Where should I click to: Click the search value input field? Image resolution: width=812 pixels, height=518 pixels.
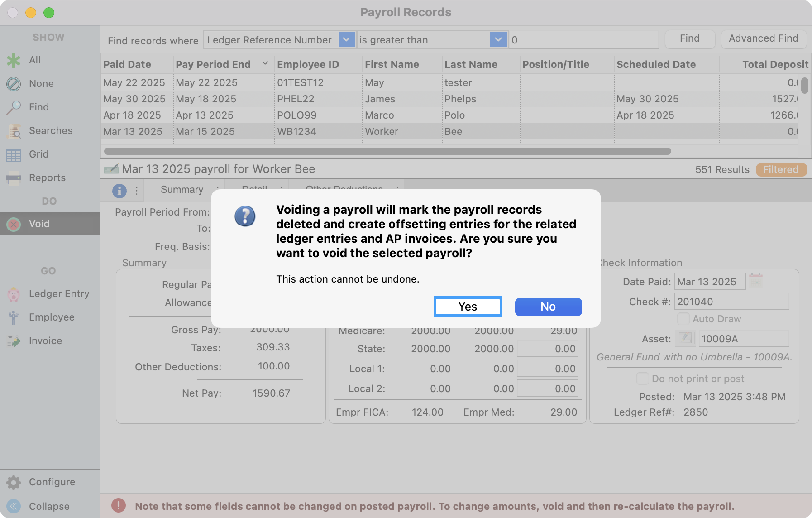point(583,39)
